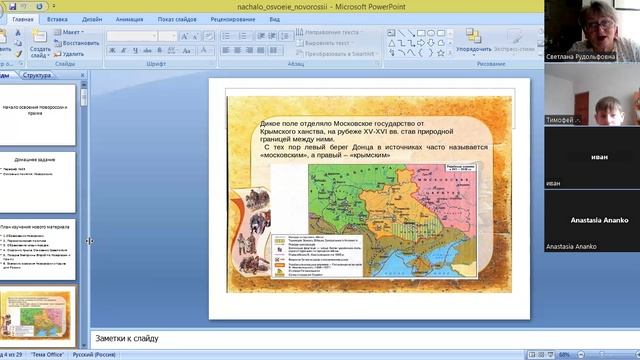This screenshot has width=640, height=360.
Task: Toggle italic К formatting
Action: [123, 50]
